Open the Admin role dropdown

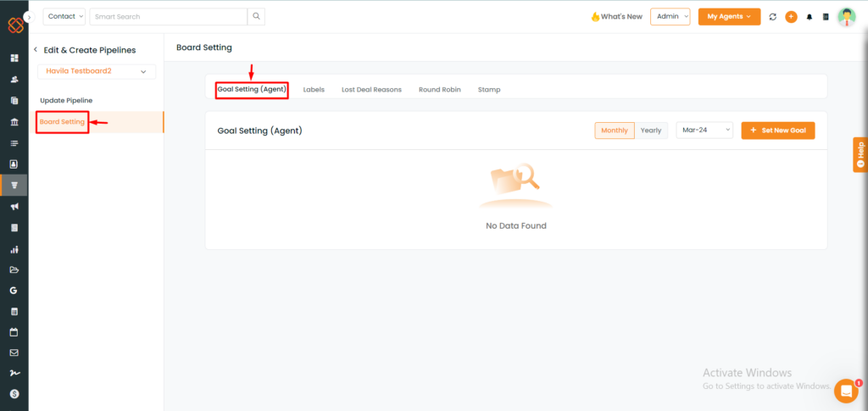tap(670, 17)
